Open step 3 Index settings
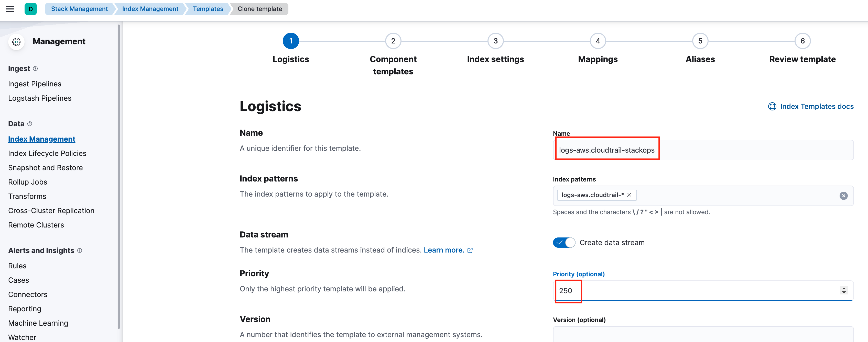Screen dimensions: 868x342 pos(495,41)
